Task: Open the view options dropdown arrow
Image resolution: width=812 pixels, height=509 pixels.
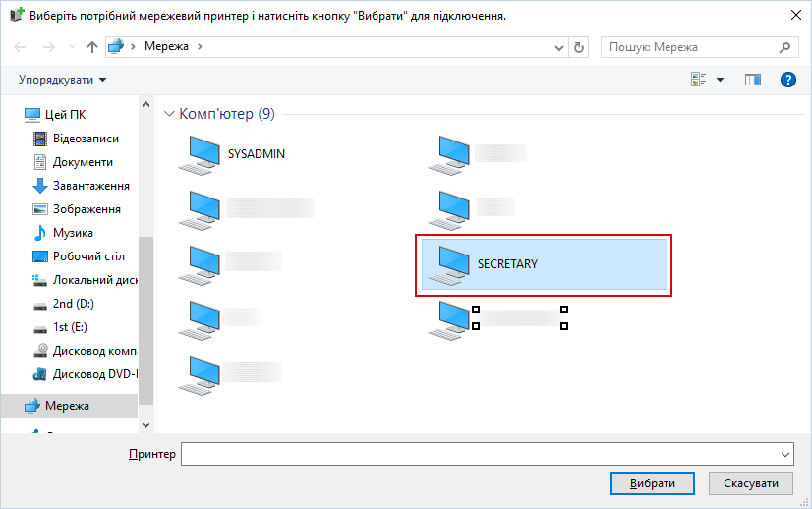Action: 720,80
